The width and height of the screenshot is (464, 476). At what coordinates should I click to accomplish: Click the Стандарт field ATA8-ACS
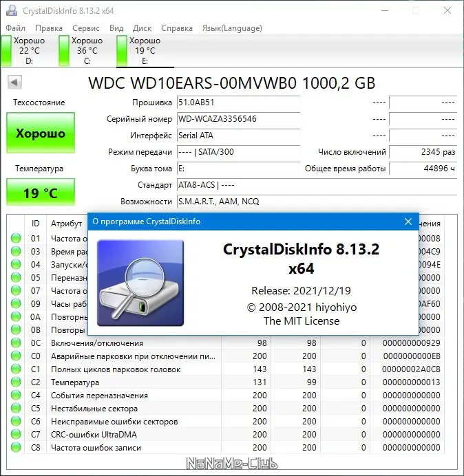click(317, 185)
